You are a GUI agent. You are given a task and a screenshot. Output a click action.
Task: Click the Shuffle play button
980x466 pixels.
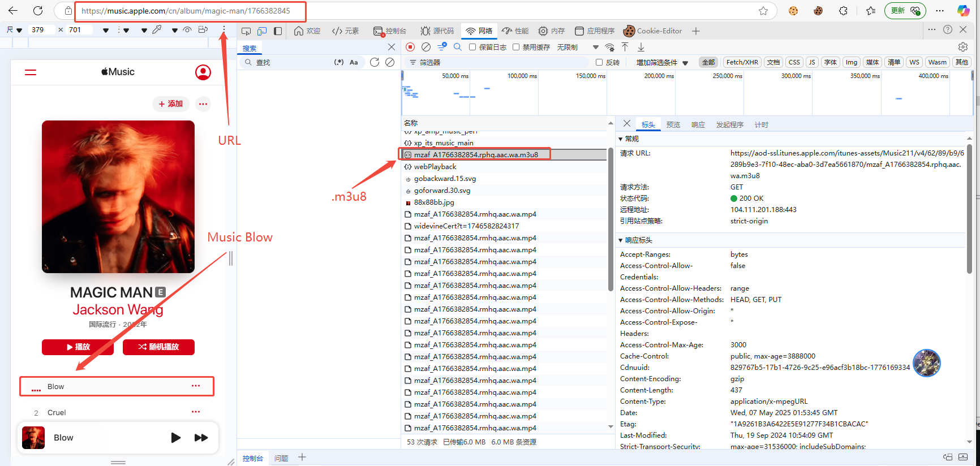(x=158, y=347)
